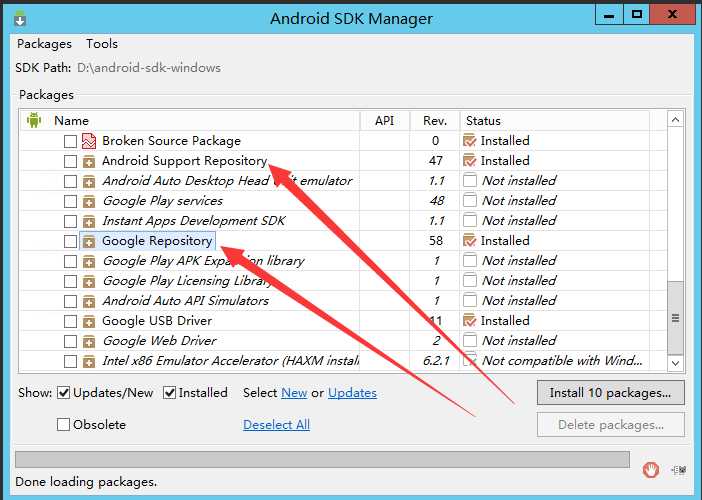Image resolution: width=702 pixels, height=500 pixels.
Task: Click the Not compatible with Windows status text
Action: point(562,361)
